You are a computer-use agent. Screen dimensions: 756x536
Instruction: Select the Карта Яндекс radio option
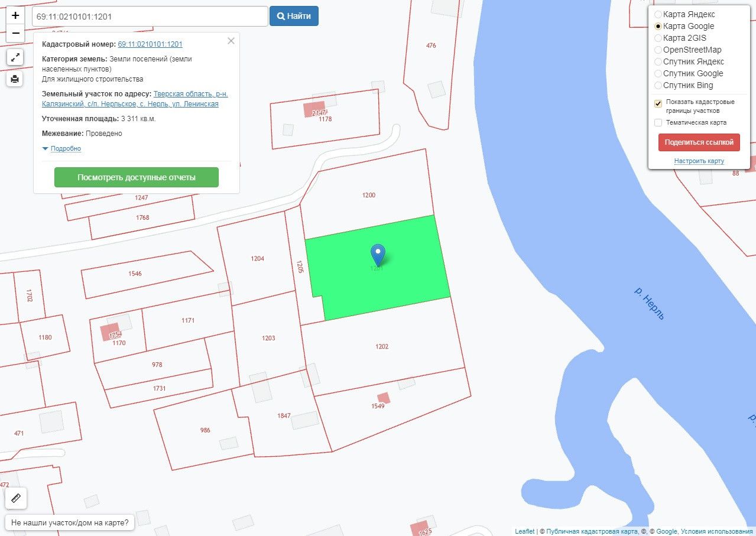click(658, 14)
